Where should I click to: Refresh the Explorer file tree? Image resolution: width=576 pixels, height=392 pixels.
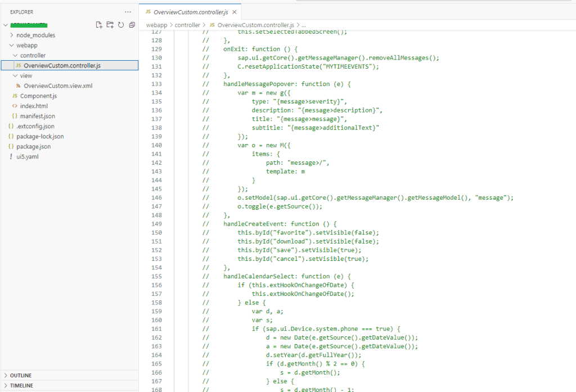tap(121, 25)
